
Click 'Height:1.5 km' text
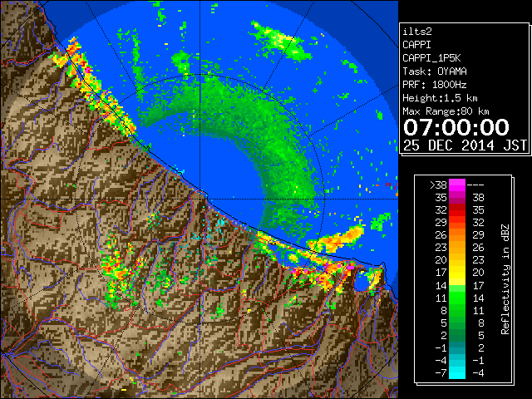point(440,98)
